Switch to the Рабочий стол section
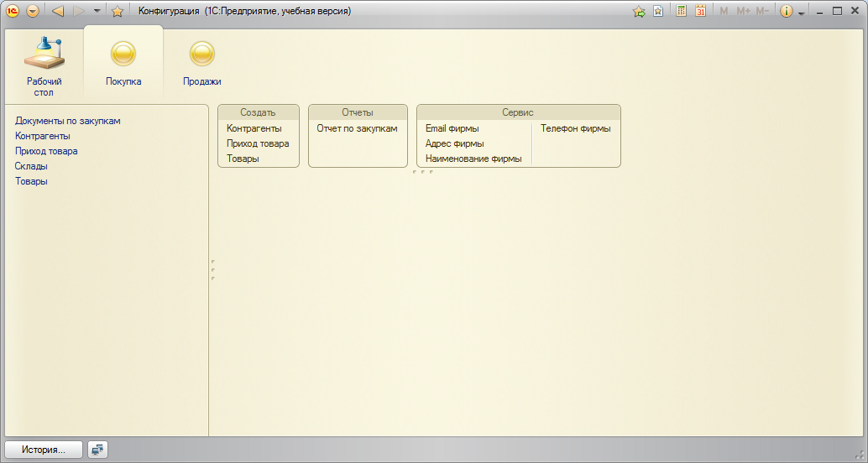The height and width of the screenshot is (463, 868). tap(44, 66)
